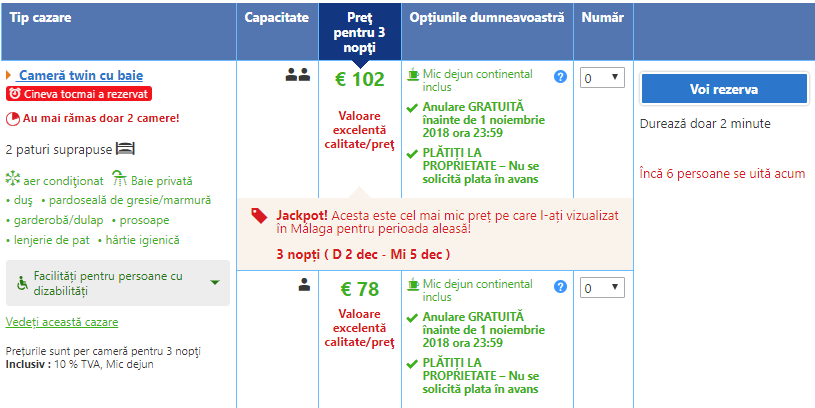Click the snowflake air conditioning icon
815x408 pixels.
click(x=12, y=178)
